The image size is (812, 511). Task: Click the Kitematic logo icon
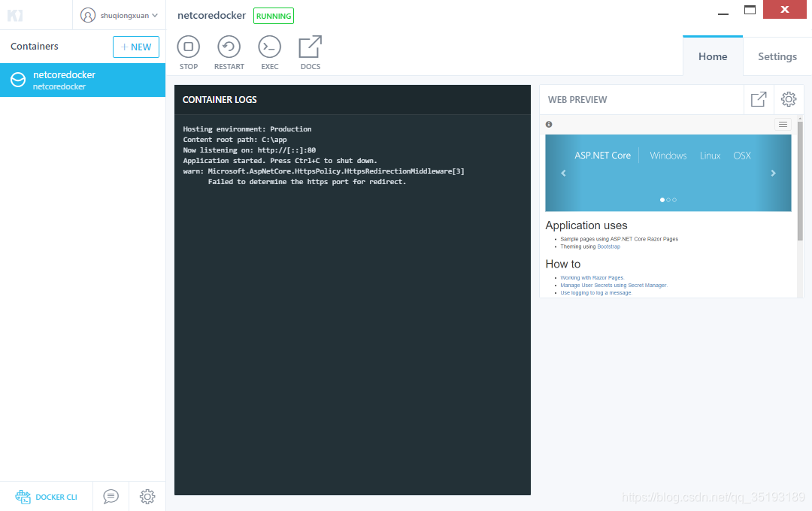coord(15,16)
